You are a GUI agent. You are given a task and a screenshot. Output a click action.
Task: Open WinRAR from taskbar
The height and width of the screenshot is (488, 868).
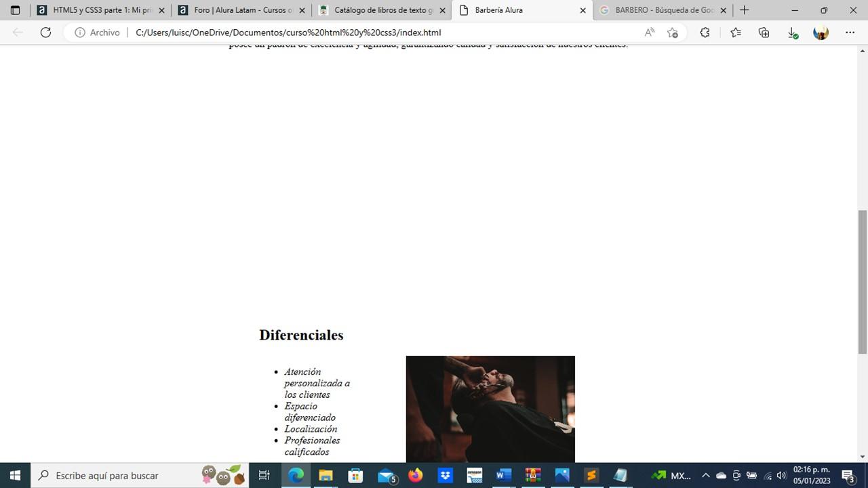[533, 475]
